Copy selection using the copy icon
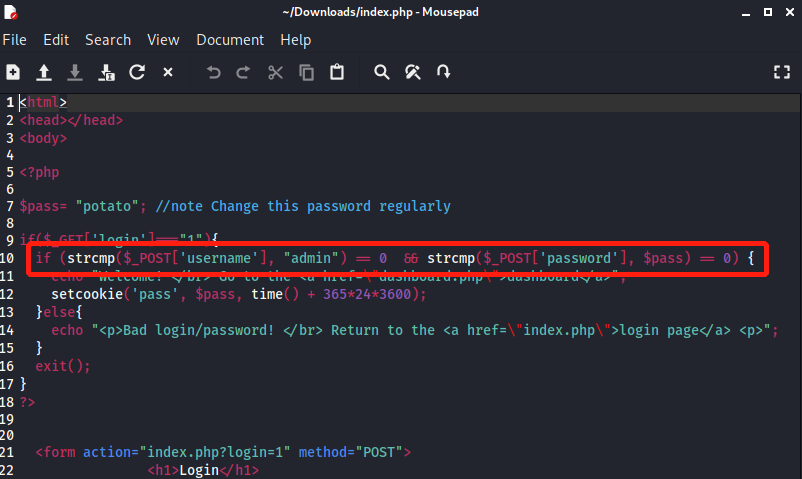The image size is (802, 479). (306, 72)
